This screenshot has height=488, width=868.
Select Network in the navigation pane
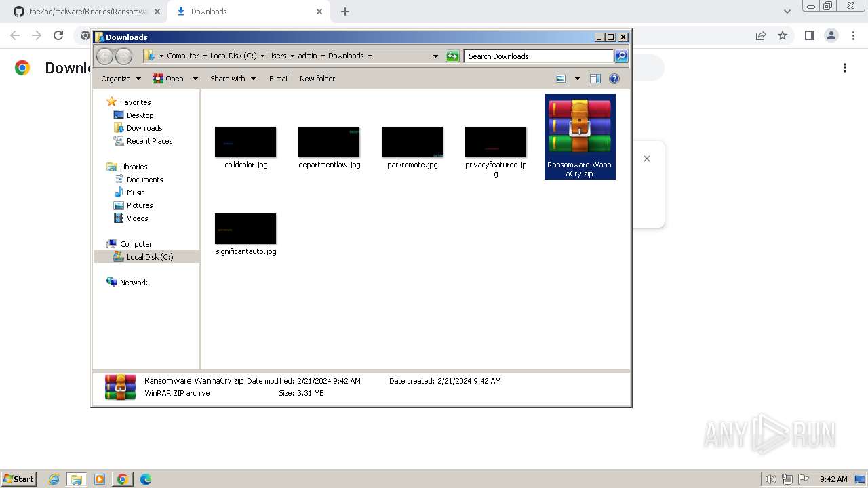[x=134, y=283]
